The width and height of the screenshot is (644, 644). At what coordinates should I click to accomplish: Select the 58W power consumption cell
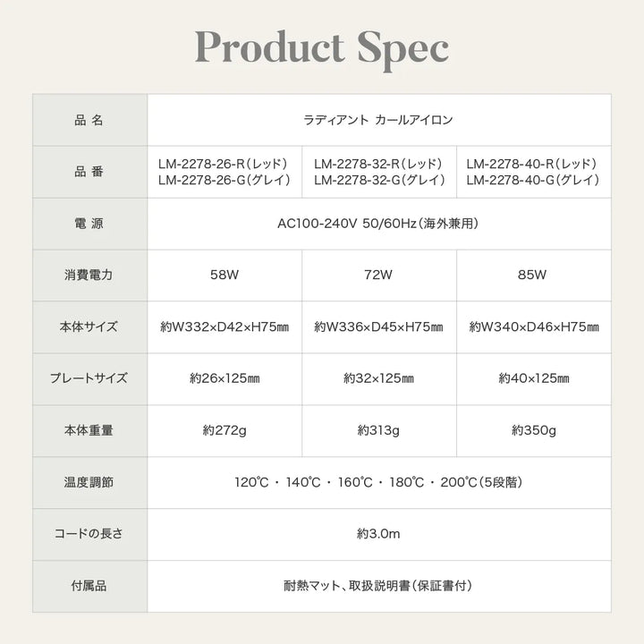[225, 275]
